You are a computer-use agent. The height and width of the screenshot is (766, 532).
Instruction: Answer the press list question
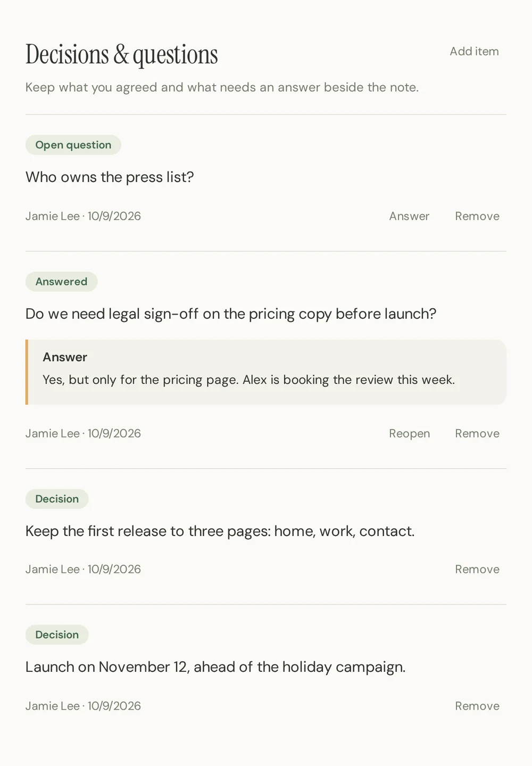pos(409,216)
